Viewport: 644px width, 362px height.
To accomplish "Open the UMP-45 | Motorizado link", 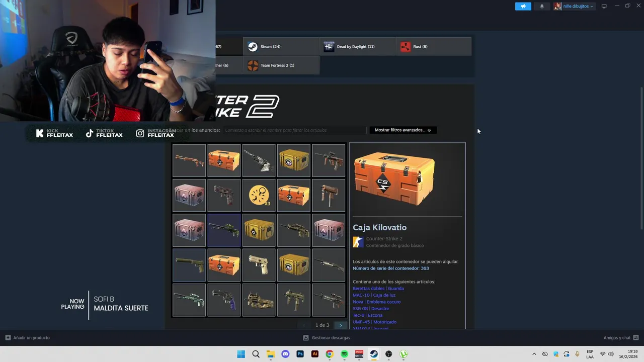I will pyautogui.click(x=374, y=322).
